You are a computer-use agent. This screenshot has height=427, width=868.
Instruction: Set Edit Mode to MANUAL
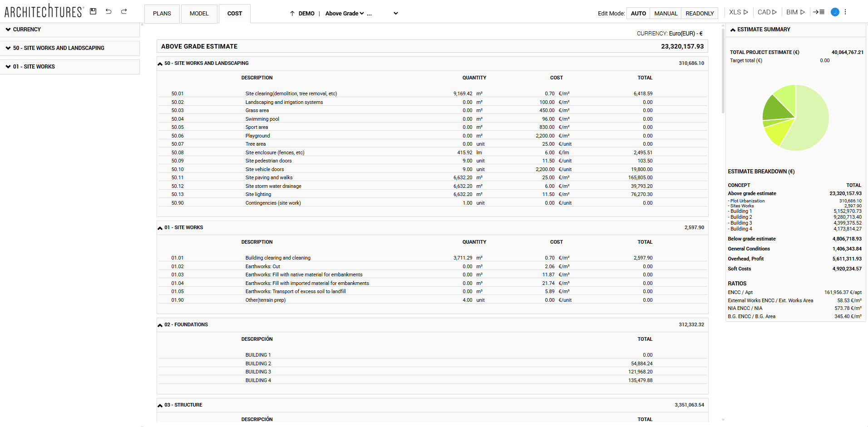(x=665, y=14)
